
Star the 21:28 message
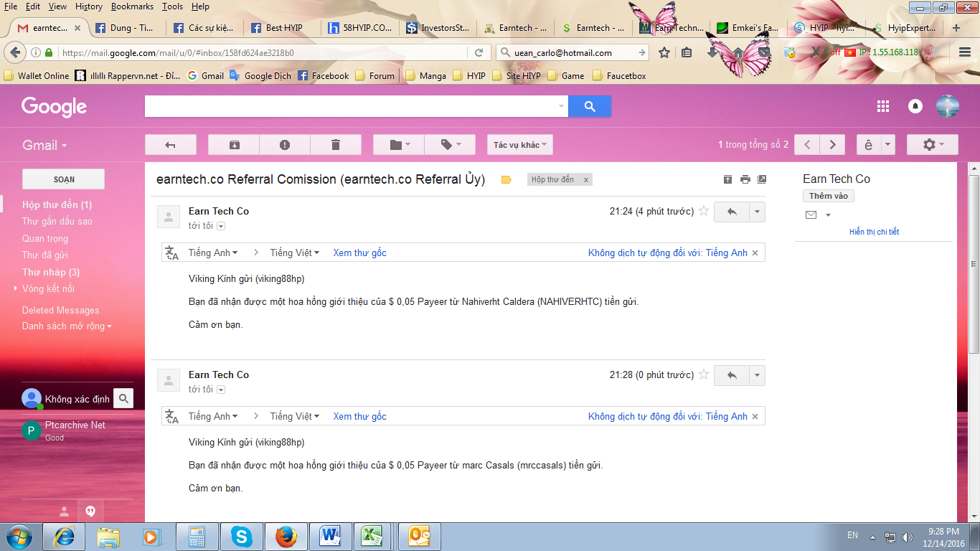tap(704, 375)
